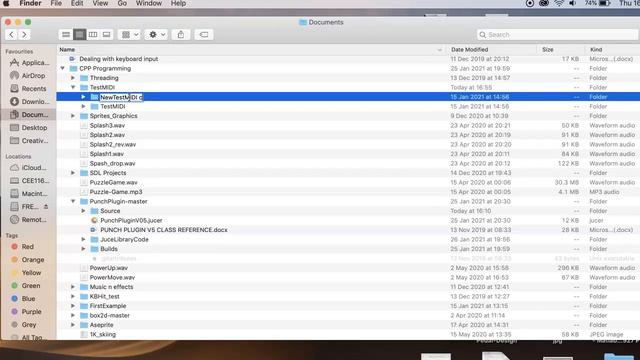Screen dimensions: 640x360
Task: Open the group-by arrangement dropdown
Action: point(130,35)
